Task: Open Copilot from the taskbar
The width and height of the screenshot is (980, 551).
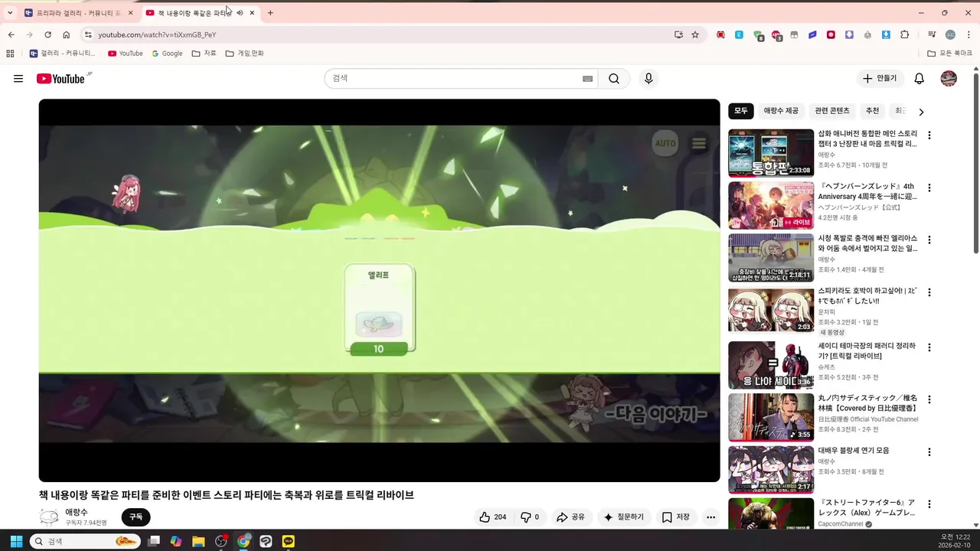Action: [176, 541]
